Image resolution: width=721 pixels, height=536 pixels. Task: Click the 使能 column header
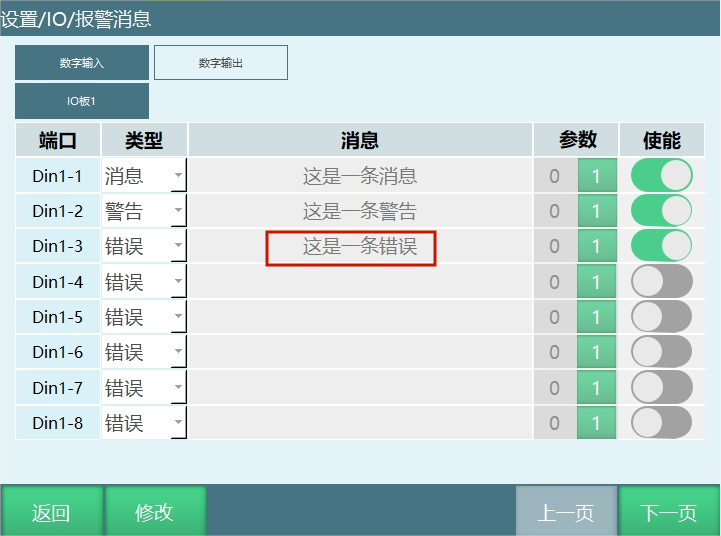click(662, 140)
